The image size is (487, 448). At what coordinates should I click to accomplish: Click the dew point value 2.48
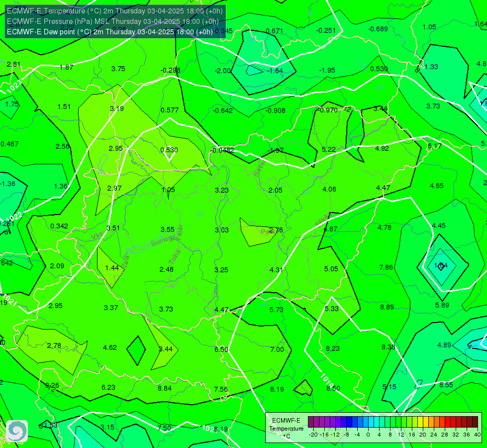[x=167, y=269]
